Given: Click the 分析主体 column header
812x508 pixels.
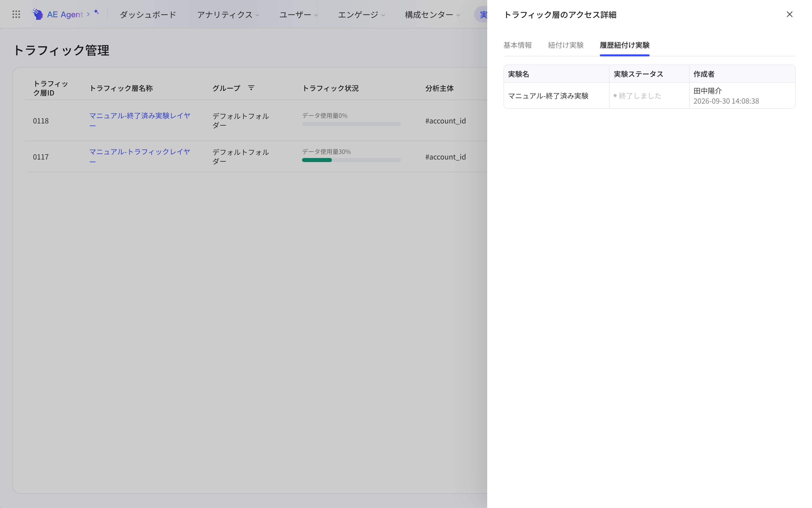Looking at the screenshot, I should tap(439, 88).
